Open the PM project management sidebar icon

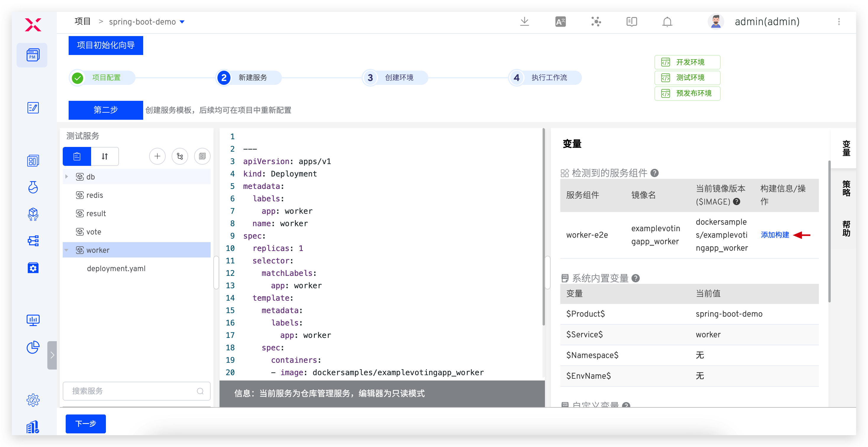(33, 55)
